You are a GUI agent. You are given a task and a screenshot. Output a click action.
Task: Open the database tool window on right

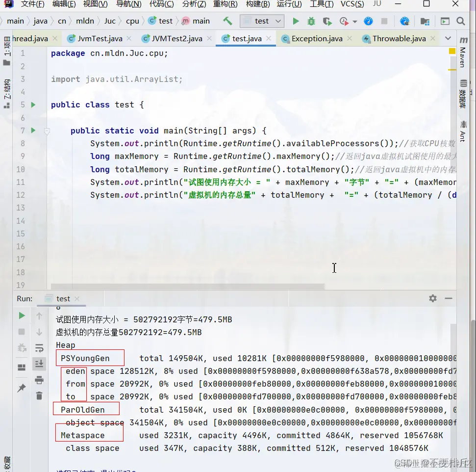463,94
